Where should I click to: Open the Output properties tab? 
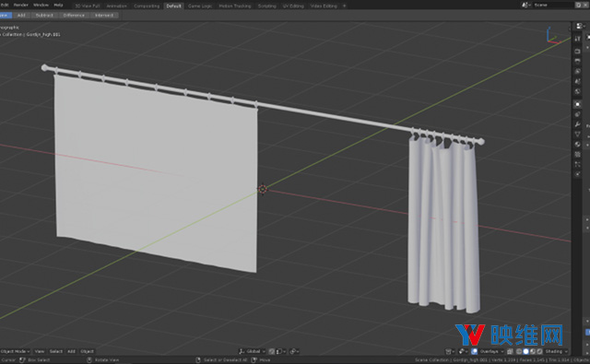578,61
